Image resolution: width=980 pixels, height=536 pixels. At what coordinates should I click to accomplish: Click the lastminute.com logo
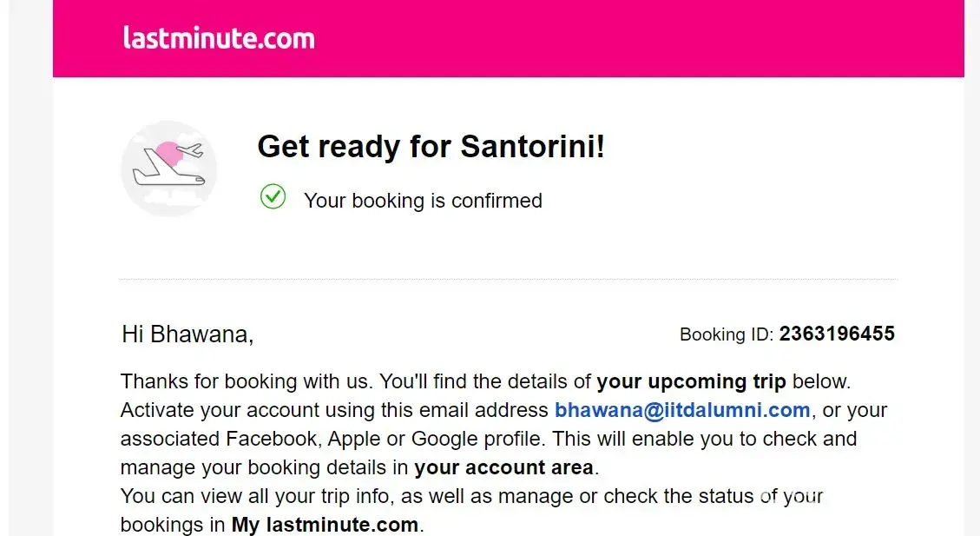[219, 38]
